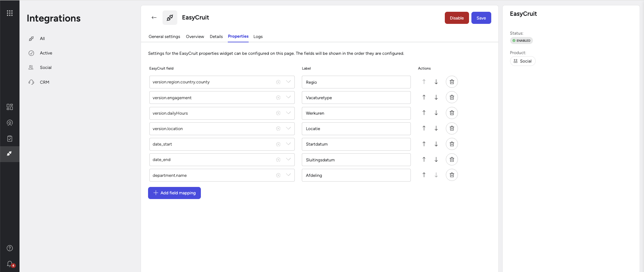Image resolution: width=644 pixels, height=272 pixels.
Task: Open the app launcher grid icon
Action: coord(10,13)
